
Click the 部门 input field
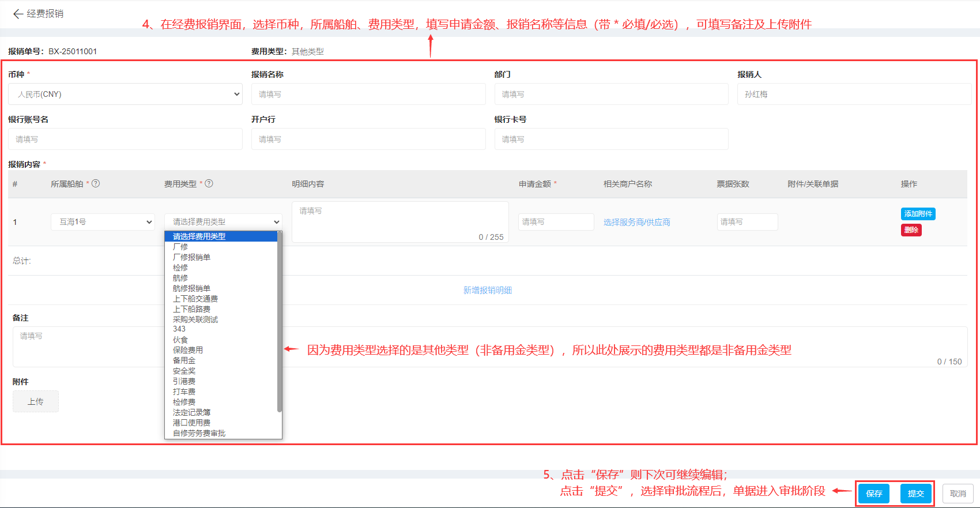612,94
